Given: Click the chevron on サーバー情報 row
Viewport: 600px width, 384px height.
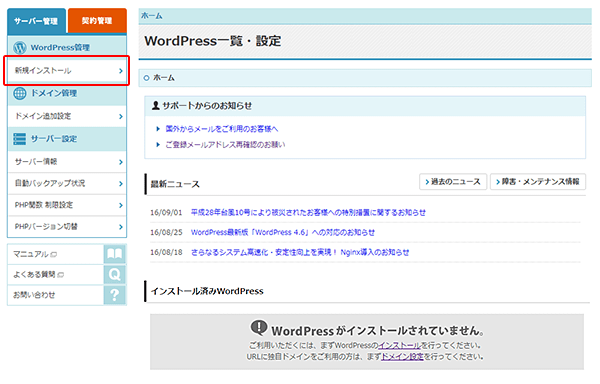Looking at the screenshot, I should point(121,162).
